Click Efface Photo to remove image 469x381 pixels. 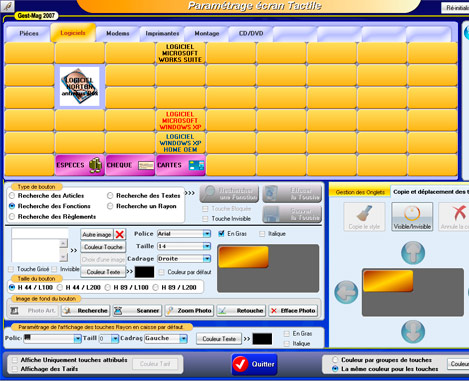click(x=293, y=311)
